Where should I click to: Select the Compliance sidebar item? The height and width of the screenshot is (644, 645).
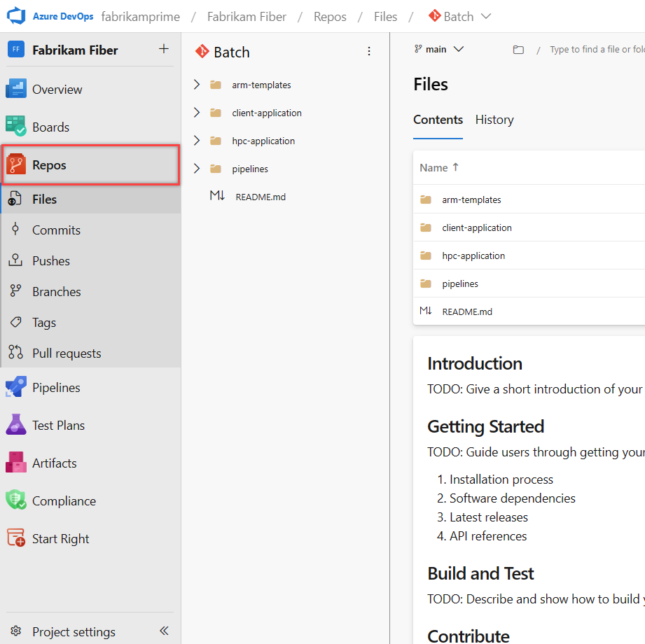click(x=64, y=500)
